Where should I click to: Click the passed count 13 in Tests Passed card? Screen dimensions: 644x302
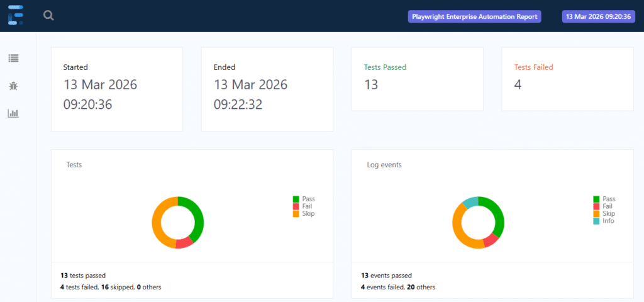click(371, 85)
